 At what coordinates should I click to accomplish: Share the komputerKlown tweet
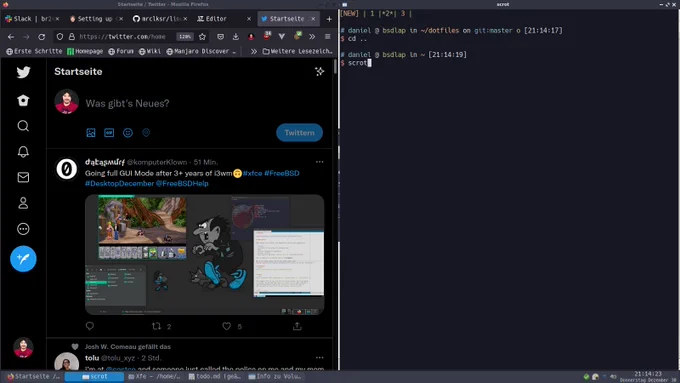pos(297,326)
